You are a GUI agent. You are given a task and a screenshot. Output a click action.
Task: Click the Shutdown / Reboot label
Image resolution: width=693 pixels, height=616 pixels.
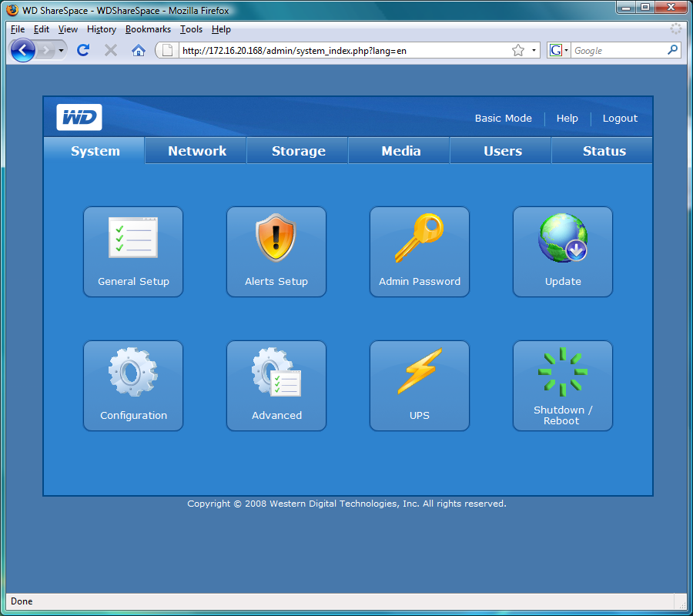(x=562, y=415)
